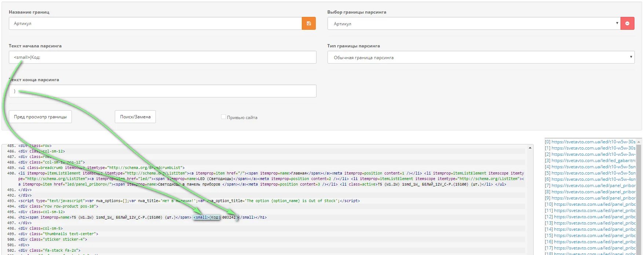Image resolution: width=644 pixels, height=255 pixels.
Task: Click code line 499 thumbnails text-center div
Action: [x=58, y=234]
